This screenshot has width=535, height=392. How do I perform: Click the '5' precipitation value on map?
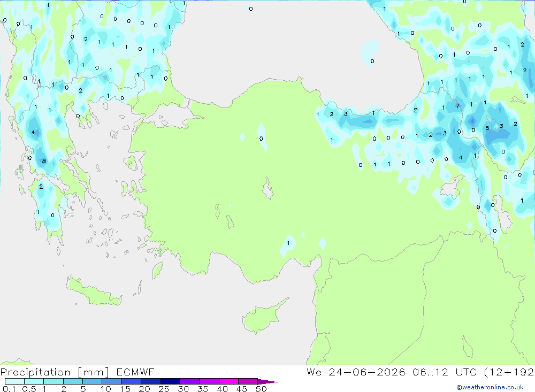[x=487, y=128]
